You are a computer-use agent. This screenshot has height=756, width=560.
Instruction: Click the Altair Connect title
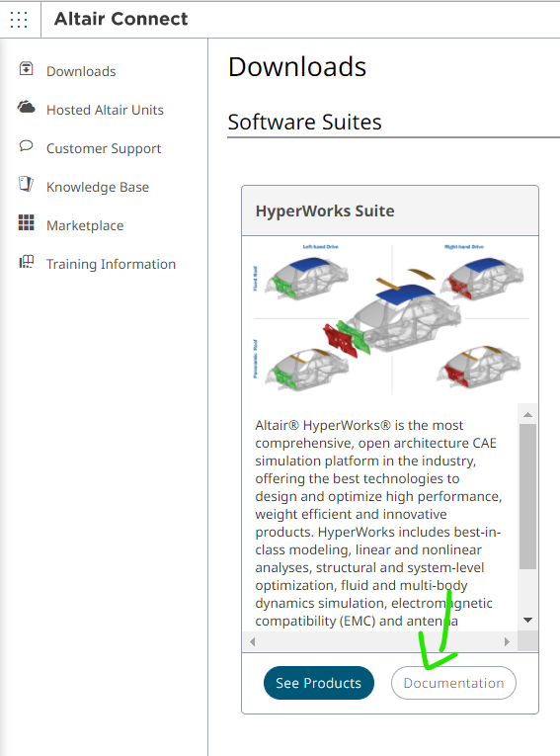pos(120,19)
